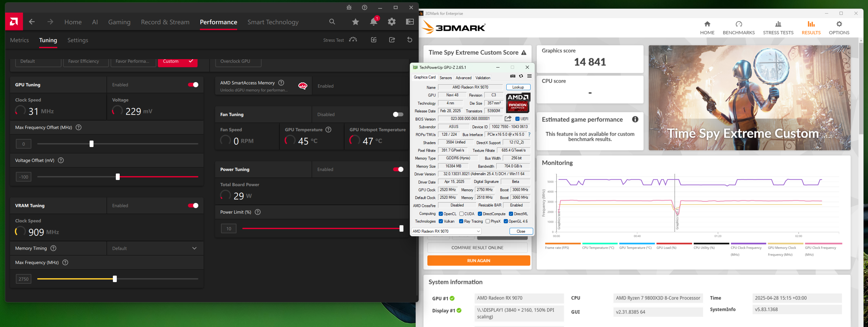Click the VRAM Max Frequency slider handle
This screenshot has width=868, height=327.
point(115,279)
